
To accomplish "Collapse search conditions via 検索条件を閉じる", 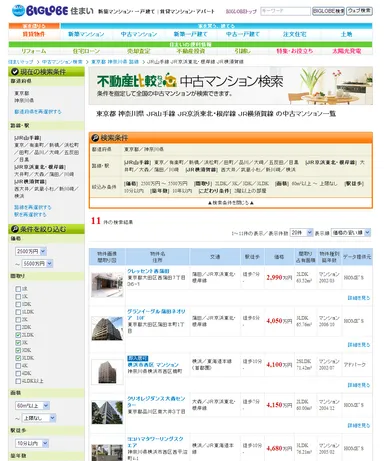I will (x=231, y=203).
